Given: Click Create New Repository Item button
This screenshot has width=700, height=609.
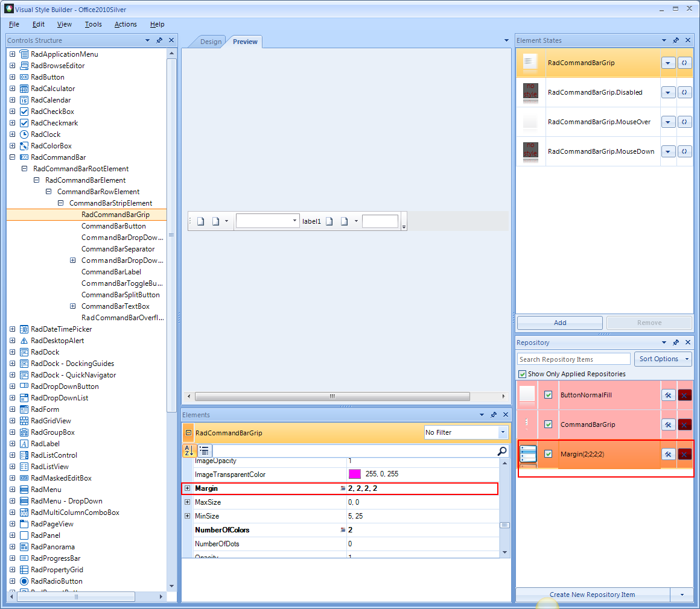Looking at the screenshot, I should coord(593,595).
